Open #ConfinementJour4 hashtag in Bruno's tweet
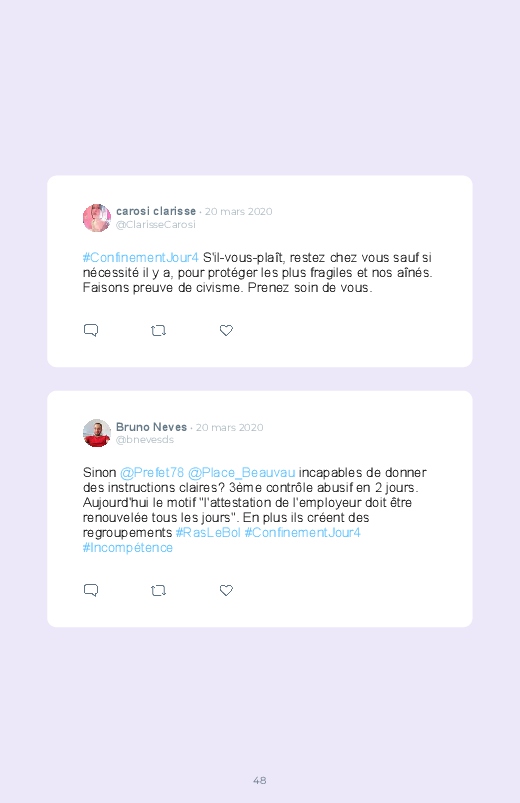The width and height of the screenshot is (520, 803). (x=302, y=533)
